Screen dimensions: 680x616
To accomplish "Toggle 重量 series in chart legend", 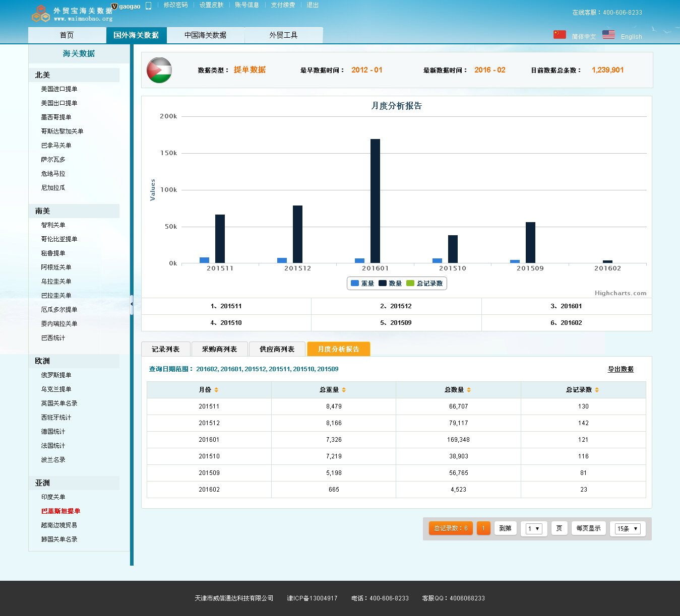I will click(x=362, y=284).
